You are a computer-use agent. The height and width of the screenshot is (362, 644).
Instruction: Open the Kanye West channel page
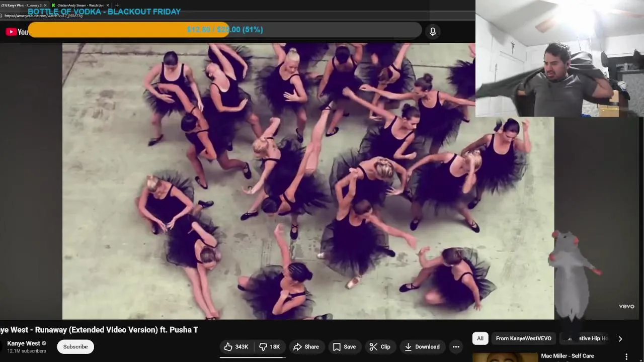point(23,343)
